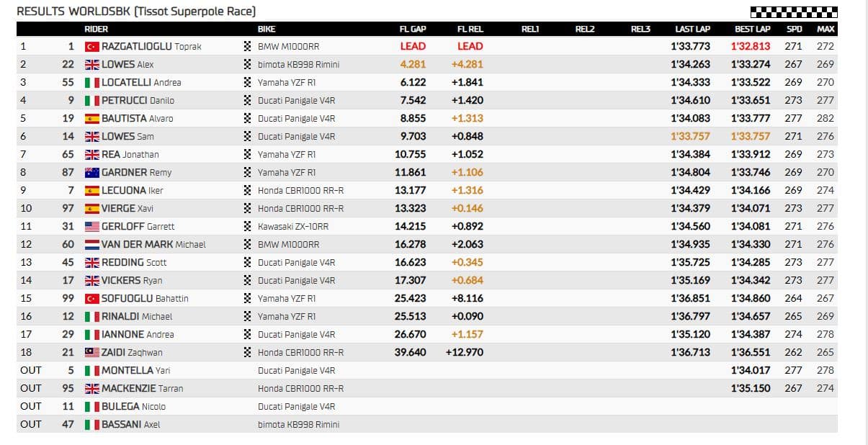Click the Turkish flag next to SOFUOGLU Bahattin

91,298
